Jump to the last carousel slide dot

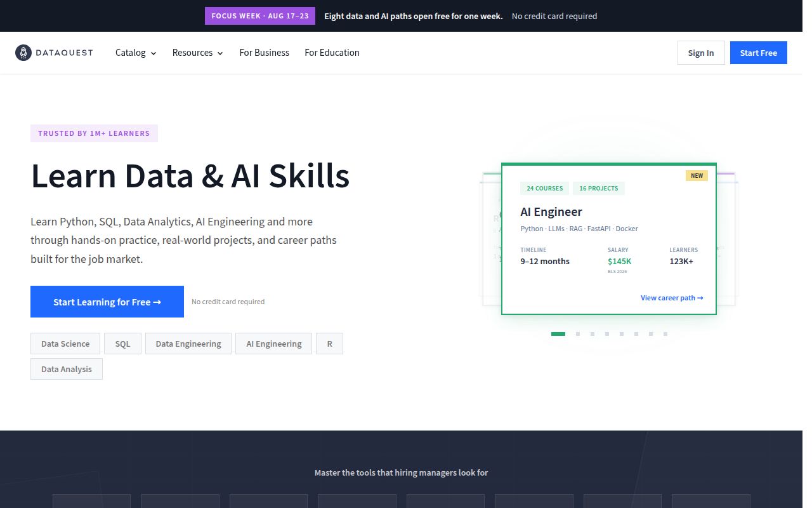tap(665, 334)
